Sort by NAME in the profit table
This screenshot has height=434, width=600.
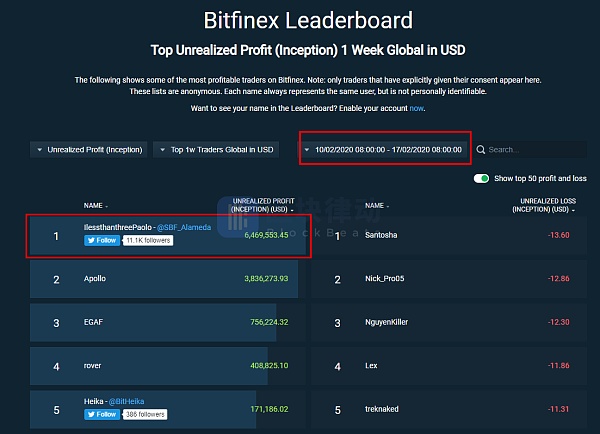pos(96,206)
